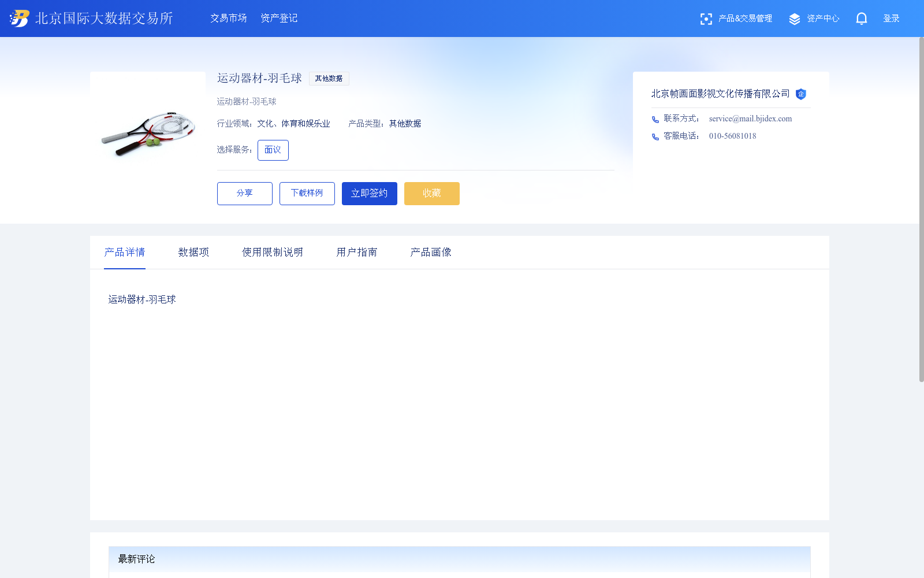
Task: Click the page vertical scrollbar
Action: coord(921,209)
